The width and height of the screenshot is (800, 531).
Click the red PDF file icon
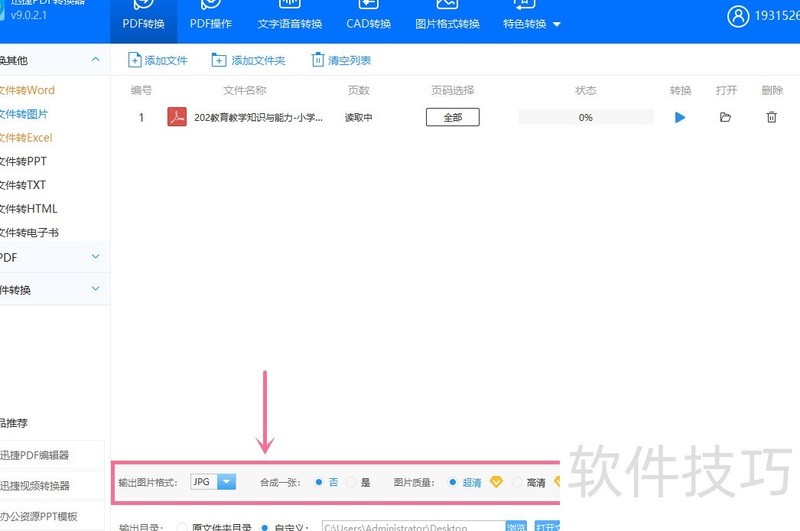click(177, 117)
